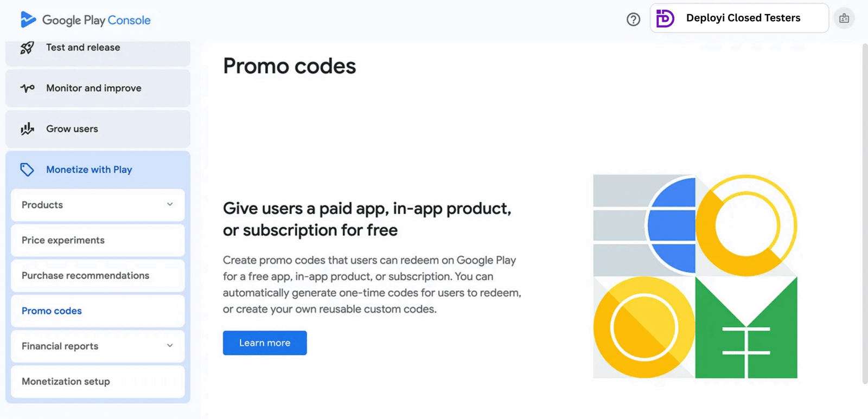Open the Price experiments menu item
This screenshot has height=419, width=868.
click(63, 240)
